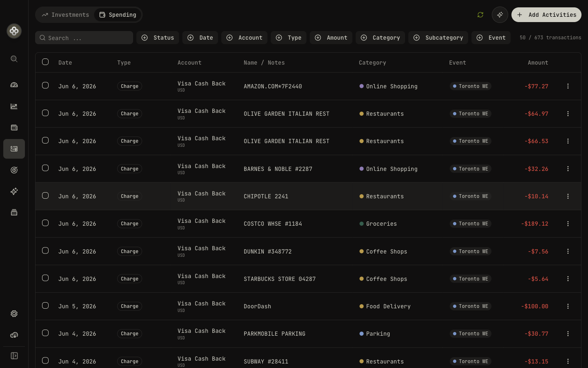The width and height of the screenshot is (588, 368).
Task: Open the Event filter
Action: [x=491, y=38]
